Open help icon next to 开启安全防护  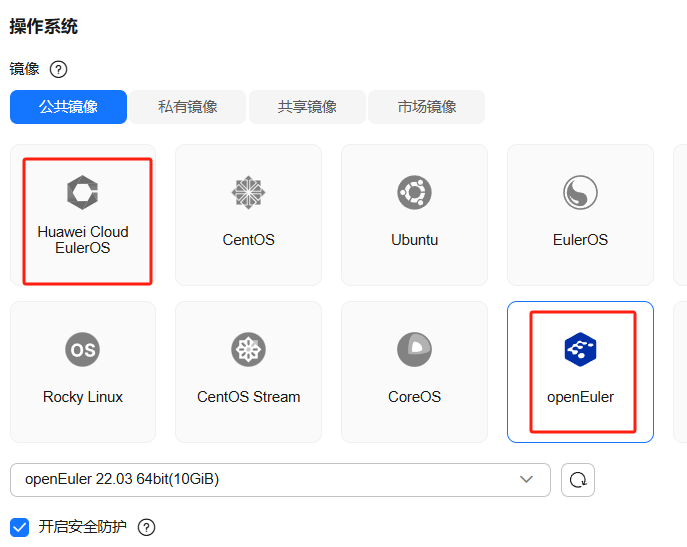pyautogui.click(x=146, y=527)
